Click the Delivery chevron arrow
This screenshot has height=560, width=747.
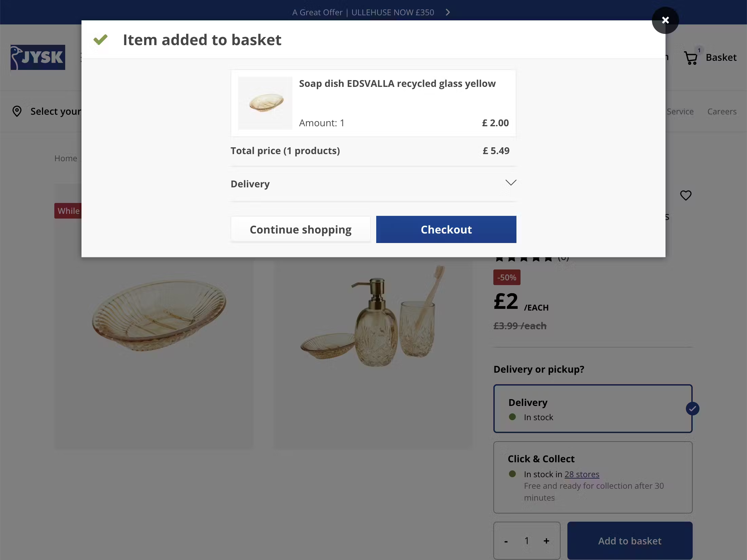click(x=511, y=183)
